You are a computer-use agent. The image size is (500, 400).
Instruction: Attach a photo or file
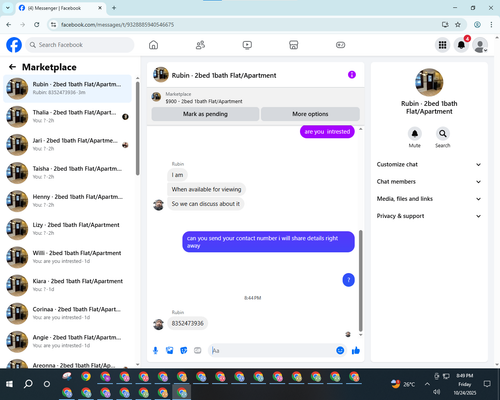pos(169,350)
